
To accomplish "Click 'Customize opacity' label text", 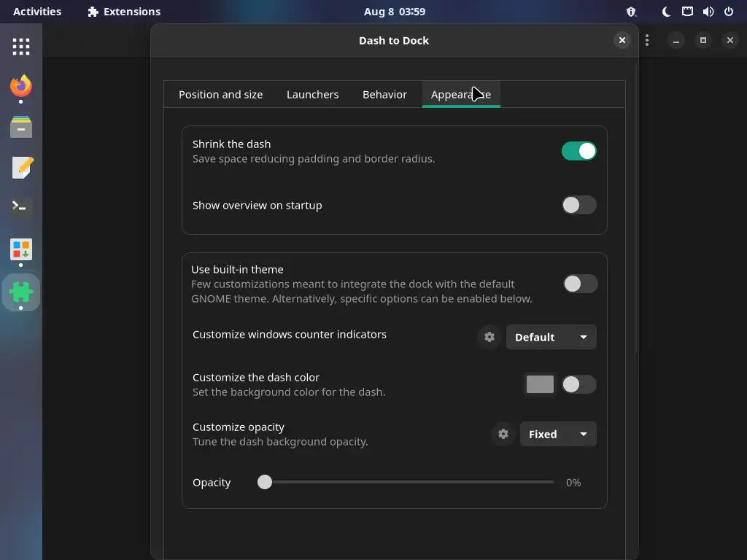I will coord(239,427).
